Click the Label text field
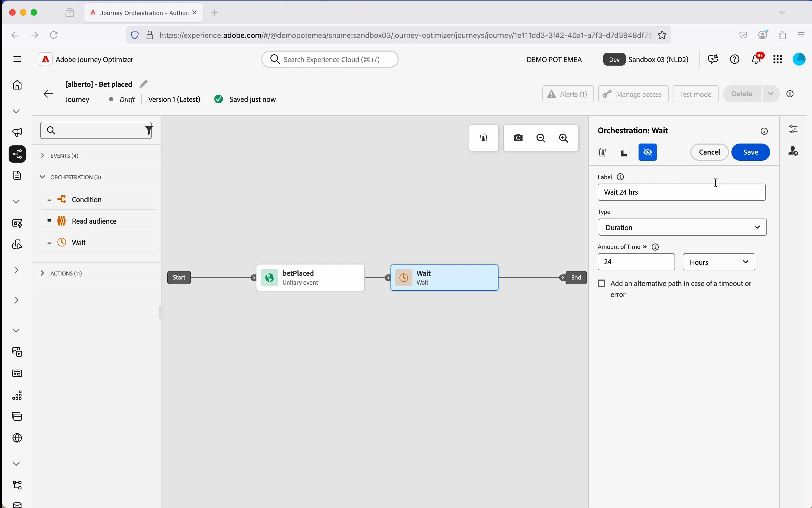Screen dimensions: 812x508 click(682, 192)
